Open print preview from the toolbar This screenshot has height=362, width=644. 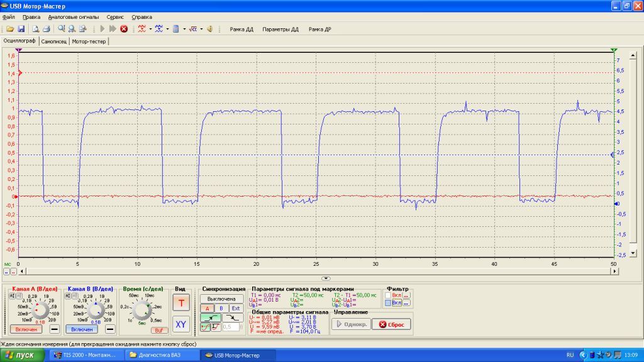[x=36, y=29]
